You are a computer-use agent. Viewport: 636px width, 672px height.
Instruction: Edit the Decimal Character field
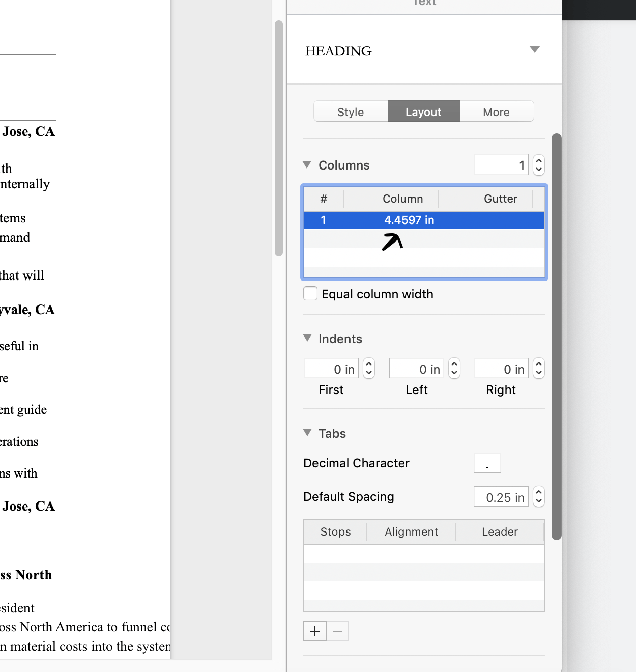click(x=487, y=463)
